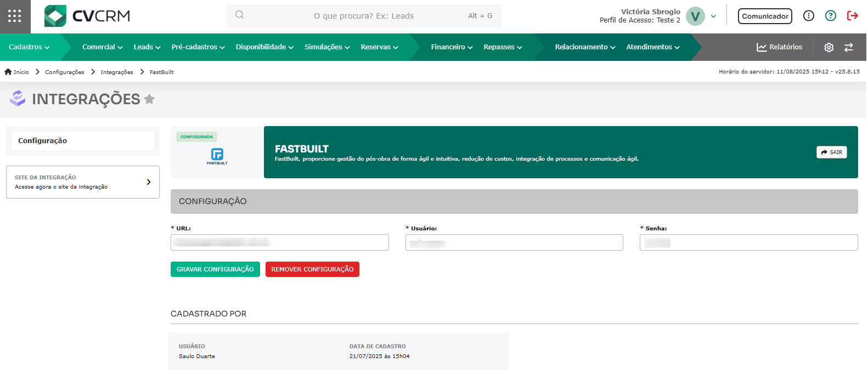Click the Integrações page icon

point(18,98)
